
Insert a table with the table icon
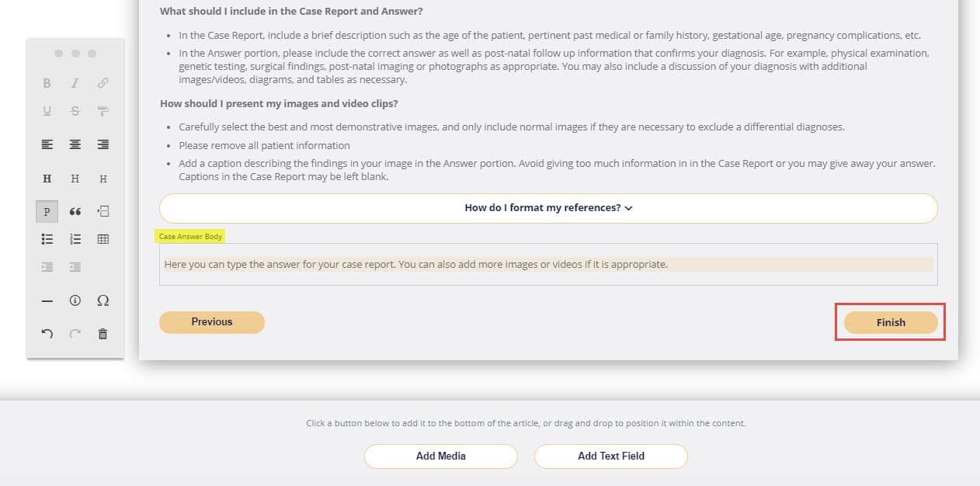point(103,239)
